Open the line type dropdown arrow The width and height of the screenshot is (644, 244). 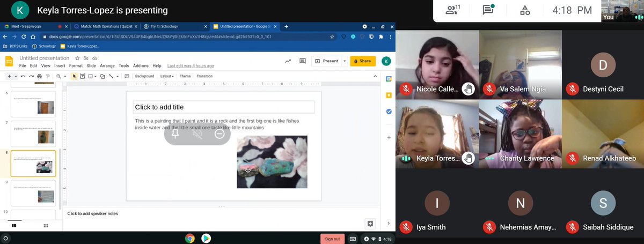(x=116, y=76)
